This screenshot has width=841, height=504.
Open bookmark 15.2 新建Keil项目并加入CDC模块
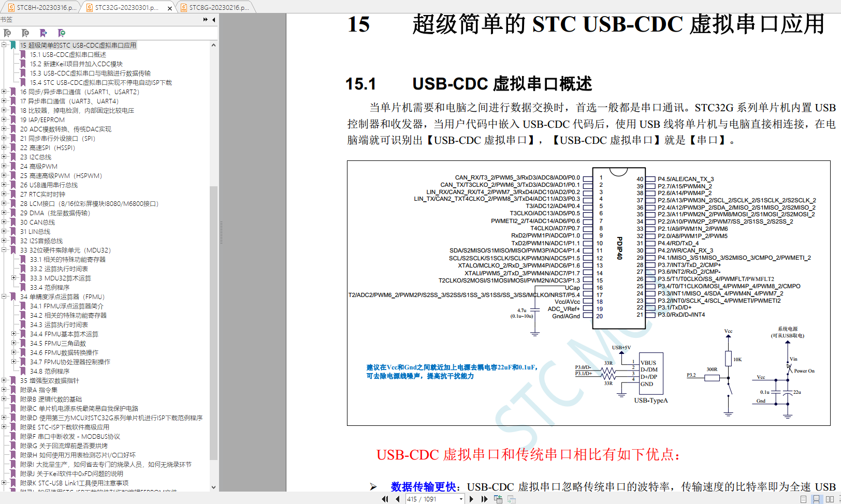76,64
